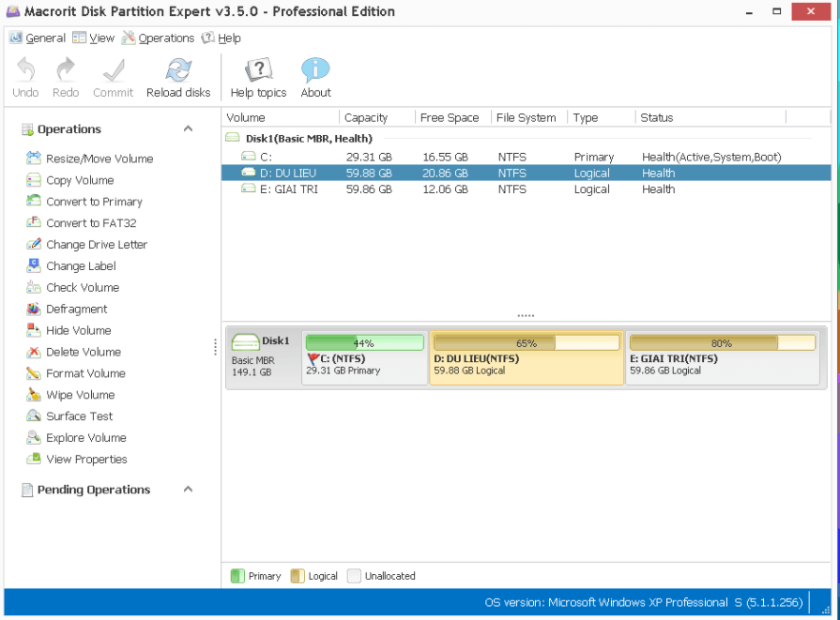The height and width of the screenshot is (620, 840).
Task: Sort by the File System column header
Action: 529,117
